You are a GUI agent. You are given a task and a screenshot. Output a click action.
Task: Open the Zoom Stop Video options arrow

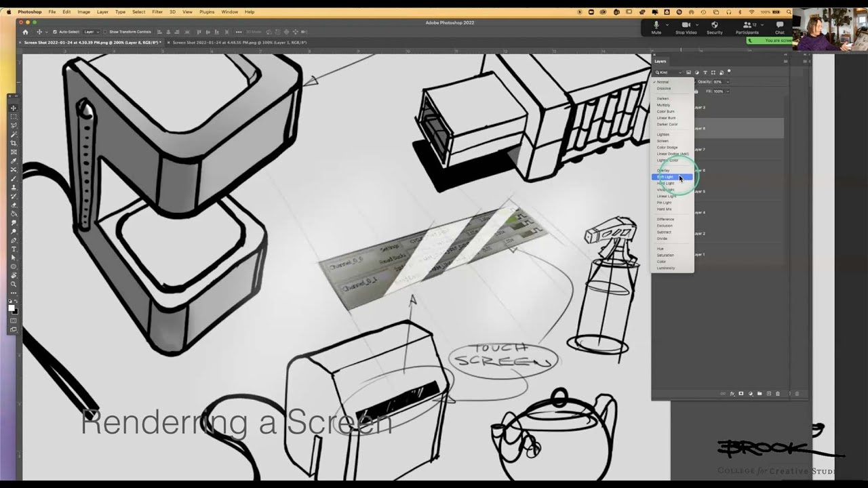pyautogui.click(x=697, y=24)
